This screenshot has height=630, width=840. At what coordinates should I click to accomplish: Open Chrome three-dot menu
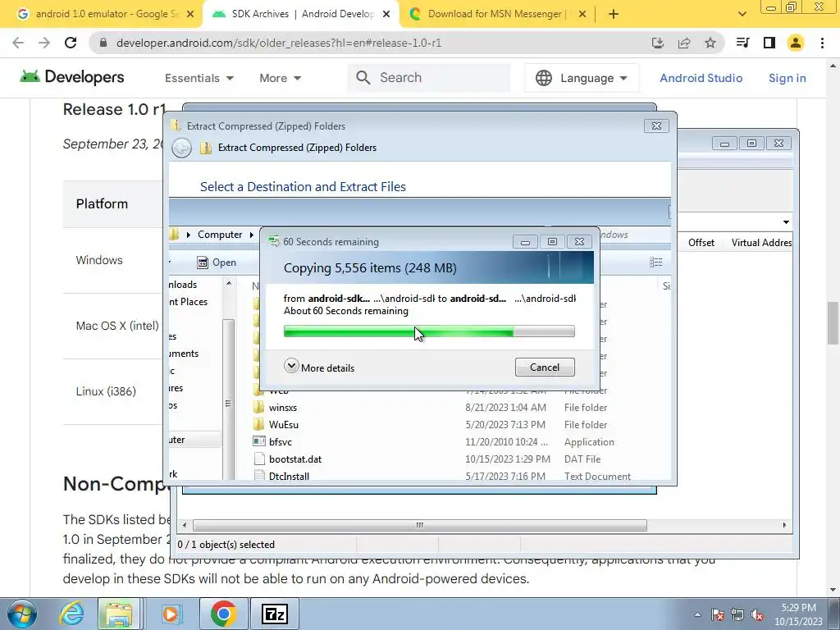click(x=822, y=43)
